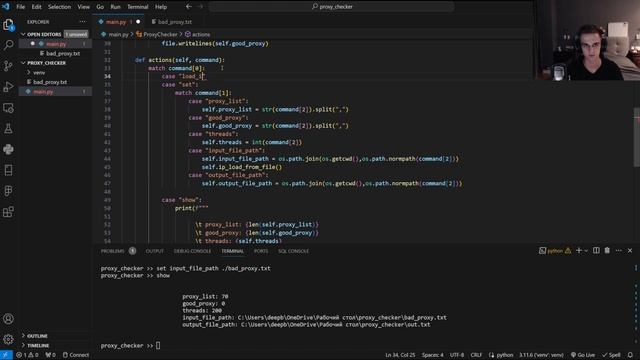The image size is (640, 360).
Task: Open the File menu
Action: coord(20,7)
